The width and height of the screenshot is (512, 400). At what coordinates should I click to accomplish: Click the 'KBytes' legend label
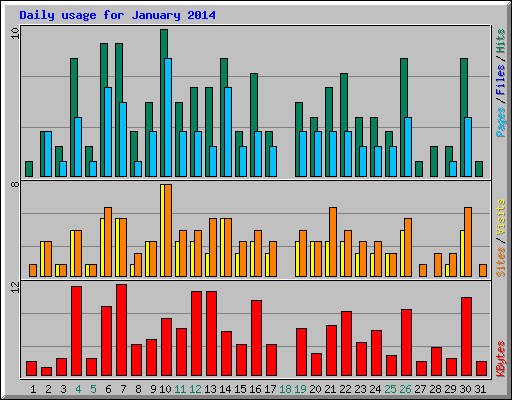[x=500, y=359]
